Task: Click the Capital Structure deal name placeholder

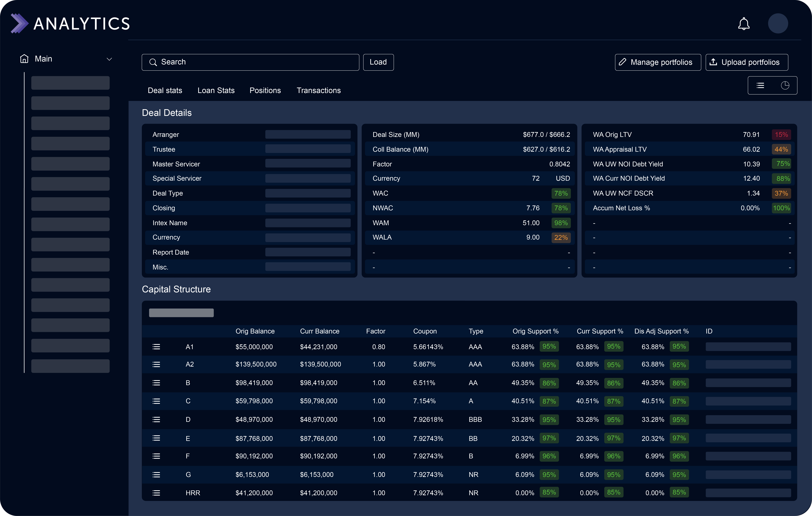Action: [x=181, y=313]
